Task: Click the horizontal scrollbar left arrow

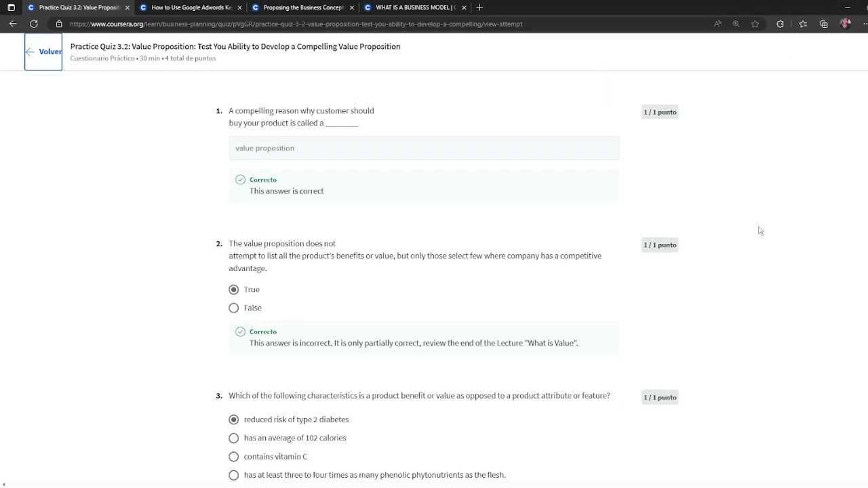Action: [x=4, y=484]
